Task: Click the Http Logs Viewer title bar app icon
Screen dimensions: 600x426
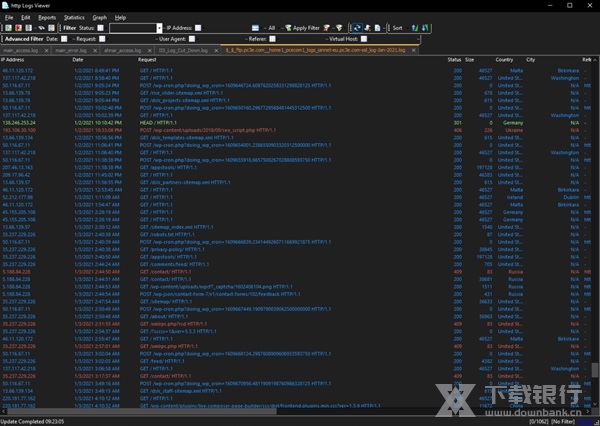Action: (5, 5)
